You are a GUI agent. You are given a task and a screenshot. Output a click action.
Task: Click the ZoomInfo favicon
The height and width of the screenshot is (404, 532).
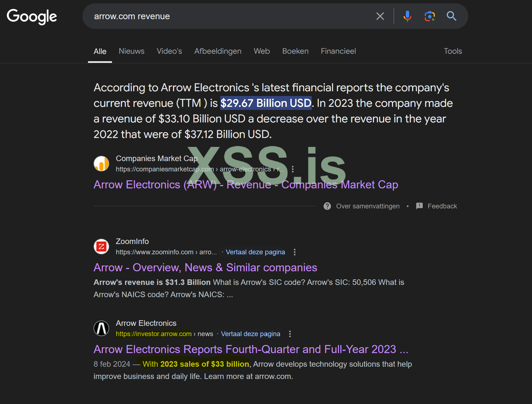click(101, 247)
